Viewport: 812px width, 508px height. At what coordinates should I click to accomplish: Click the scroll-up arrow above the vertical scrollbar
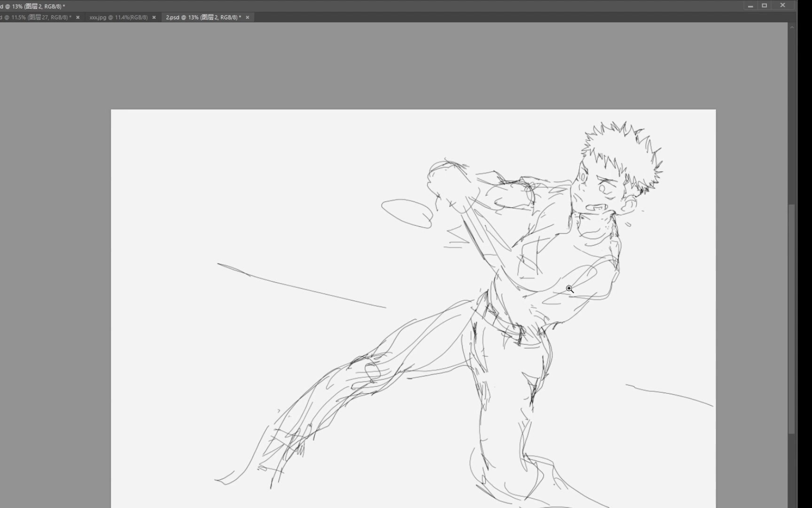click(x=792, y=27)
